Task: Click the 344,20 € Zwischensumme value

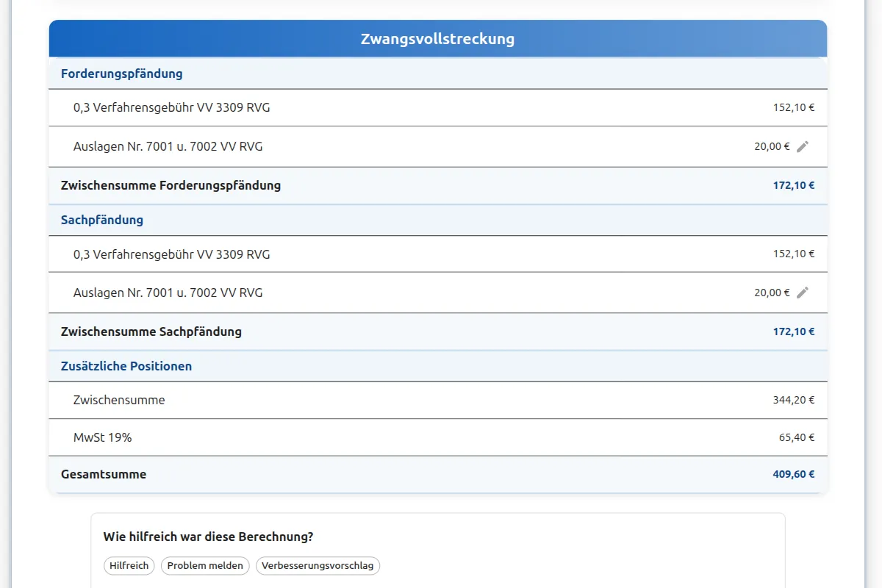Action: tap(793, 400)
